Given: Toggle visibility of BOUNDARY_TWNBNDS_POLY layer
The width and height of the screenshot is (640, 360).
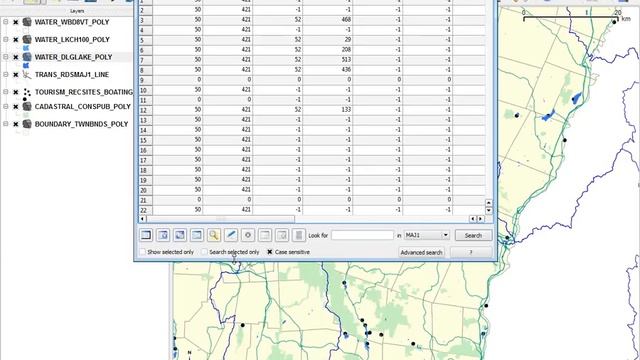Looking at the screenshot, I should point(16,124).
